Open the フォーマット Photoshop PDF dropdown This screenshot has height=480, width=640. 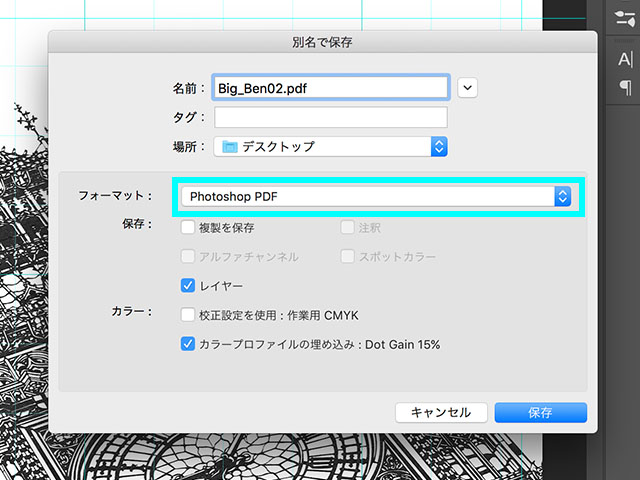point(376,196)
